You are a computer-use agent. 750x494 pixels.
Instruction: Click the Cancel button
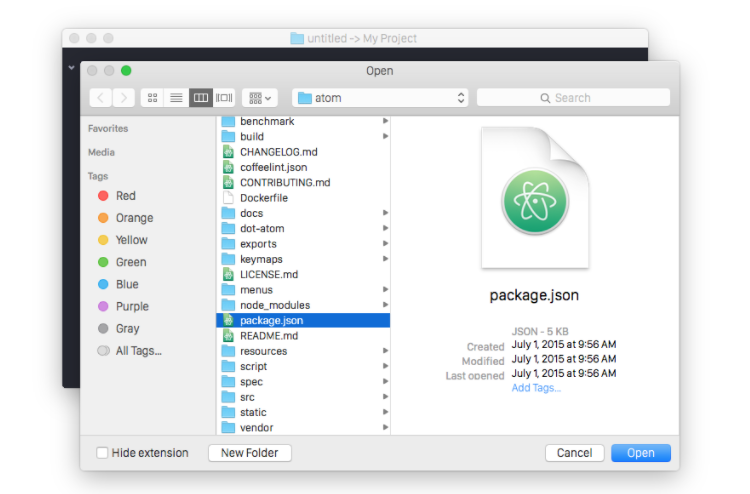(574, 453)
